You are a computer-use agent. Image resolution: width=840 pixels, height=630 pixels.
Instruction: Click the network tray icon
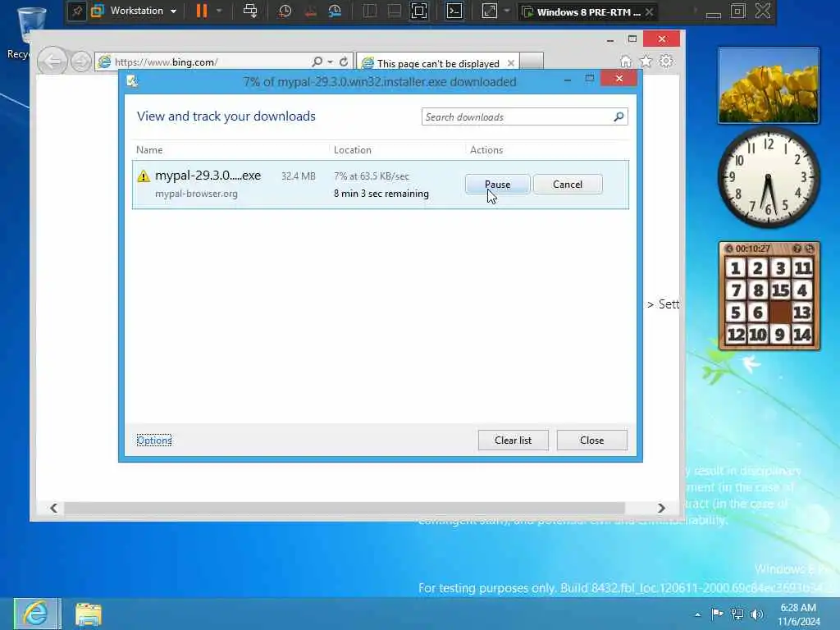pos(737,614)
